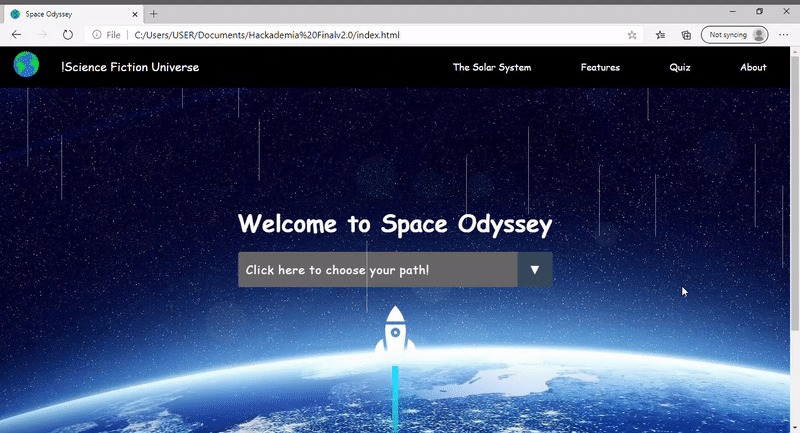Click the browser forward arrow
This screenshot has width=800, height=433.
click(42, 35)
